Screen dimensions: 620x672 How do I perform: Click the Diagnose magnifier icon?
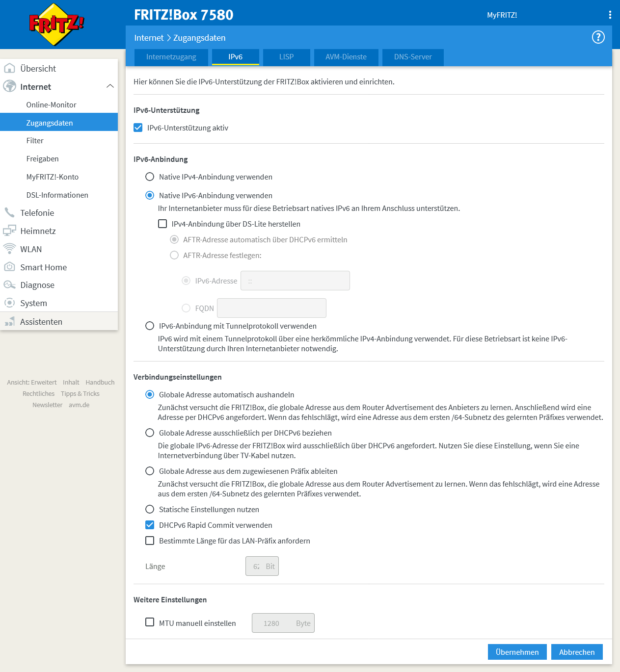click(x=10, y=284)
